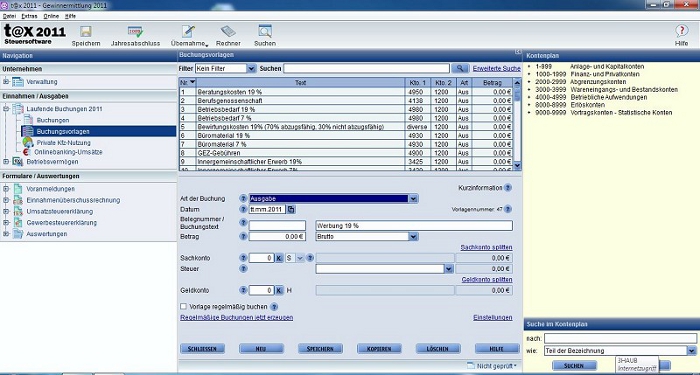Select row Büromaterial 19 % in table
Viewport: 700px width, 375px height.
pos(346,135)
